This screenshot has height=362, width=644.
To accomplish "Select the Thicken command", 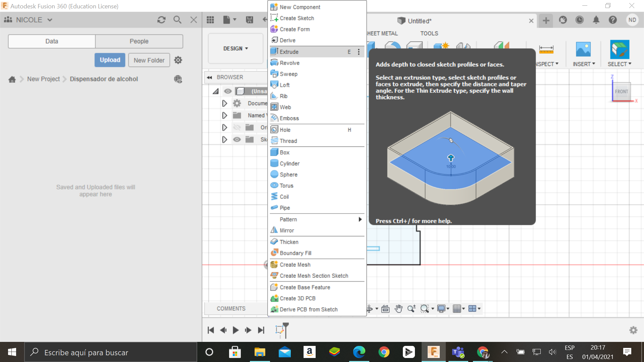I will coord(317,242).
